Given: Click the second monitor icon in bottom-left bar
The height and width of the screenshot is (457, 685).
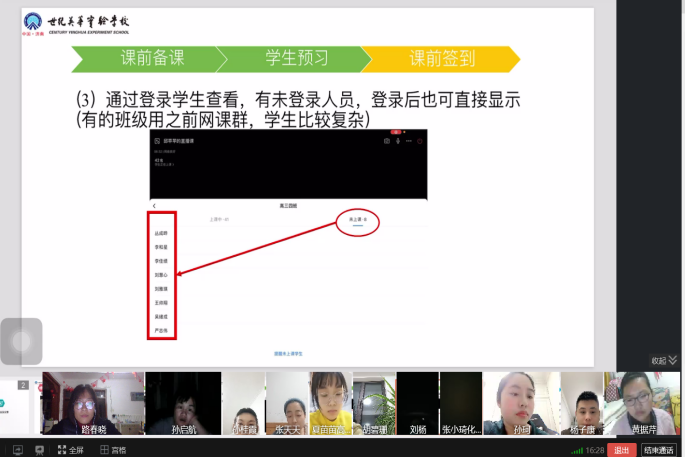Looking at the screenshot, I should [40, 450].
